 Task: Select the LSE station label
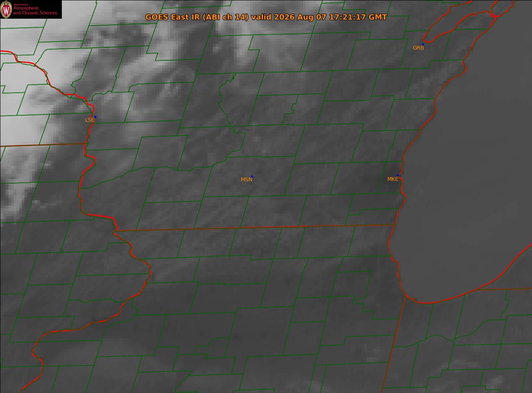click(89, 120)
